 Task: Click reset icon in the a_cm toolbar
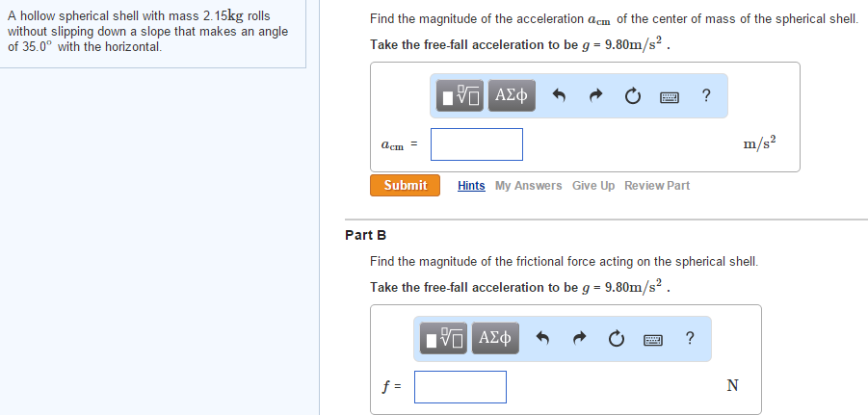tap(632, 95)
